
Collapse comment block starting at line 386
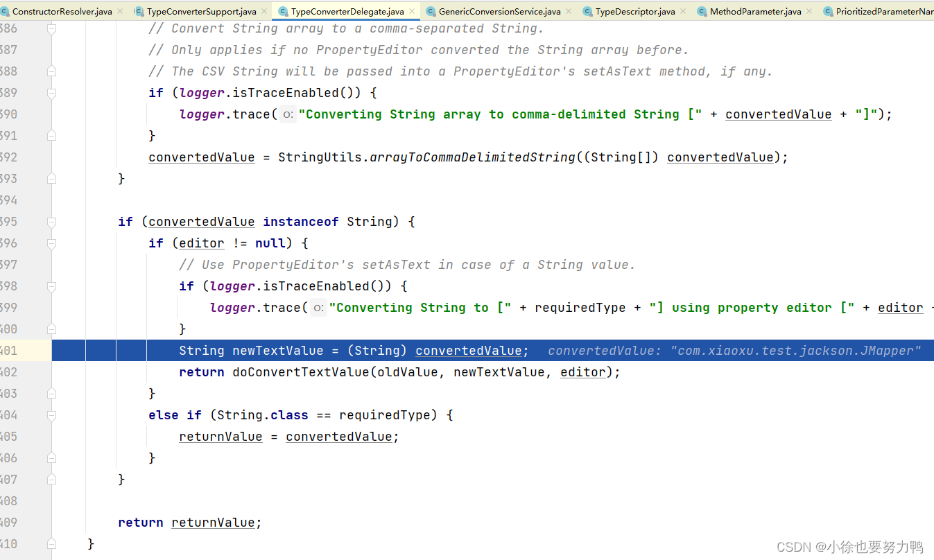click(x=51, y=28)
